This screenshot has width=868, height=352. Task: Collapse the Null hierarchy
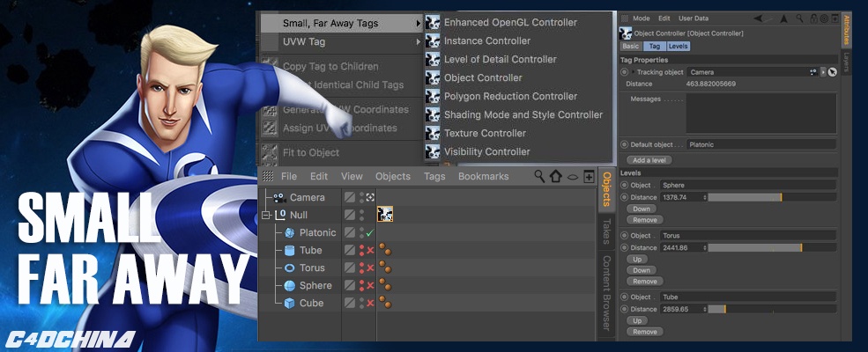point(266,215)
